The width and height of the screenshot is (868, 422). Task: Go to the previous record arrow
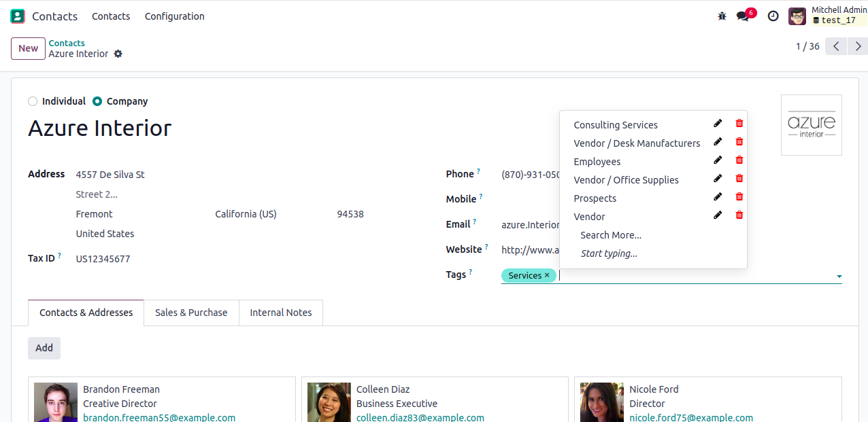coord(836,46)
